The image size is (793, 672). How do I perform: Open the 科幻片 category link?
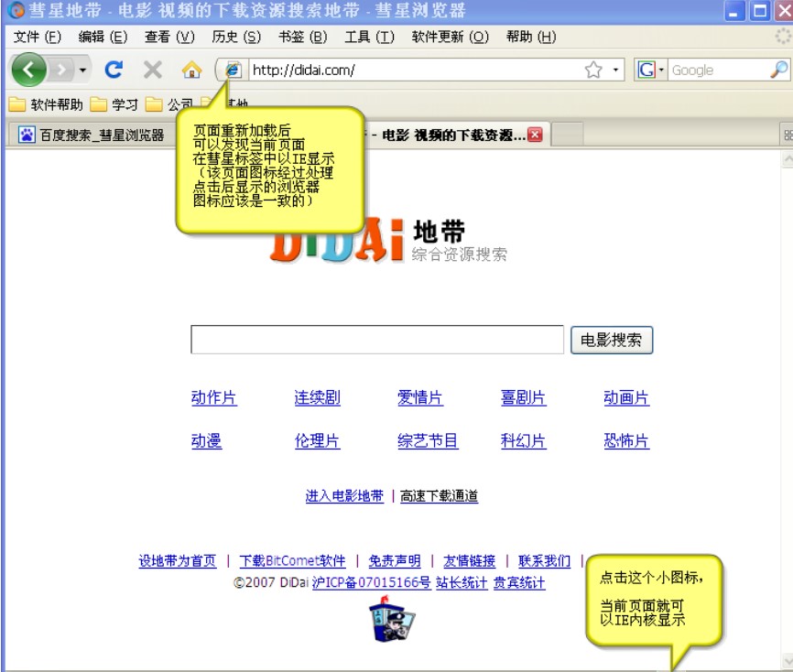pos(524,441)
